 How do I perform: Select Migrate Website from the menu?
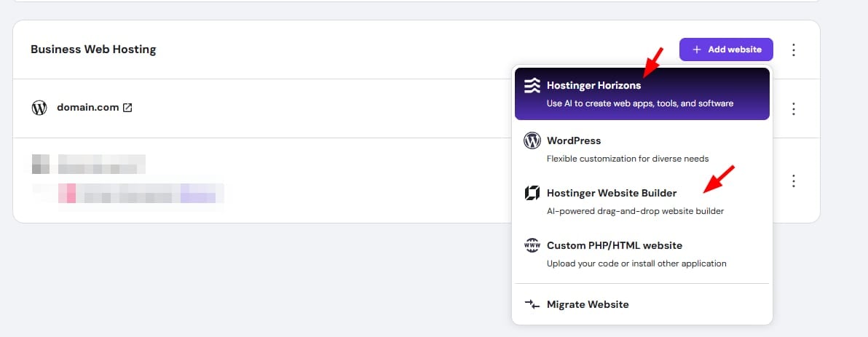[587, 304]
